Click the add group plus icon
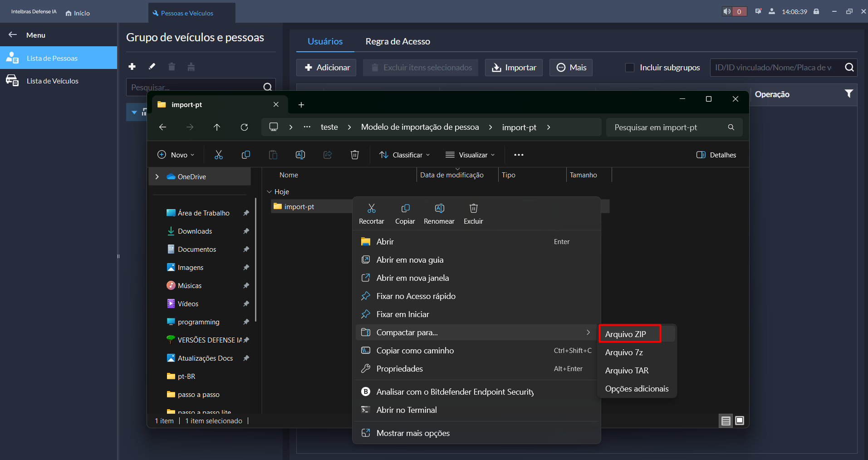 coord(132,67)
